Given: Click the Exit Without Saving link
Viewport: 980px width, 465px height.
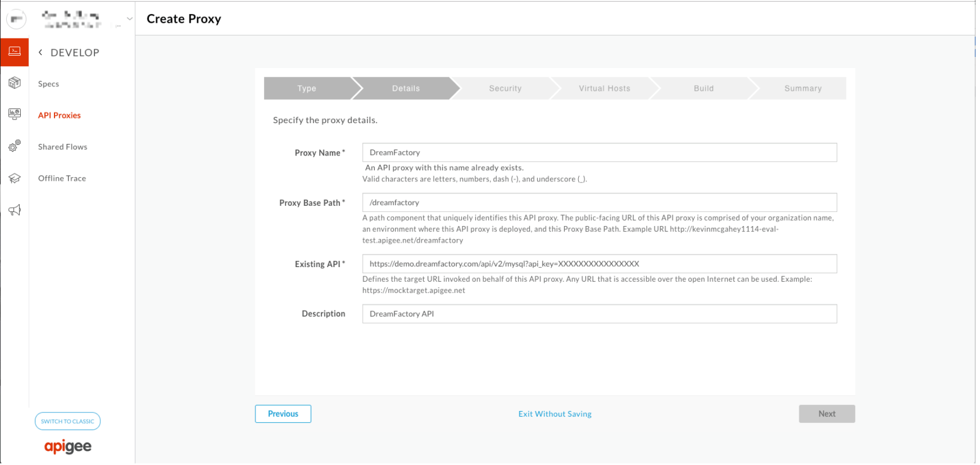Looking at the screenshot, I should tap(555, 414).
